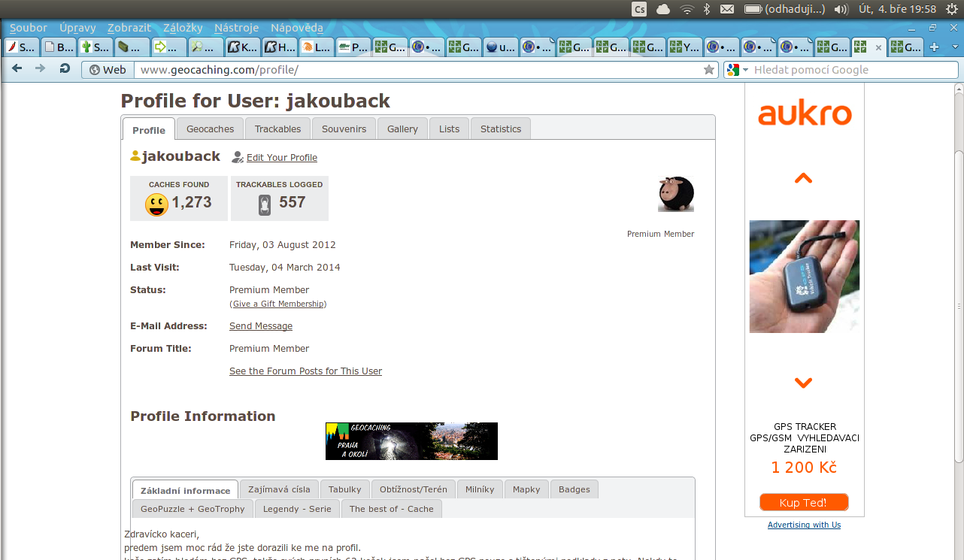Image resolution: width=964 pixels, height=560 pixels.
Task: Switch to the Statistics profile tab
Action: (500, 129)
